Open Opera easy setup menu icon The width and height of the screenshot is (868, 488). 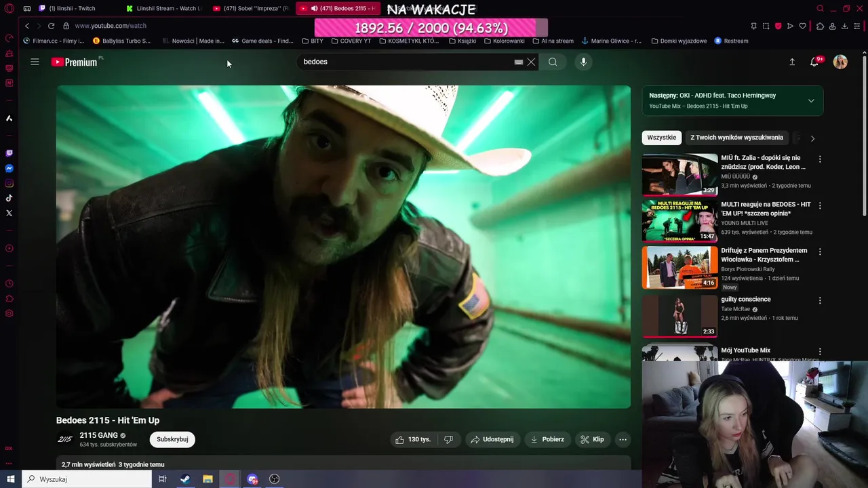pos(856,26)
